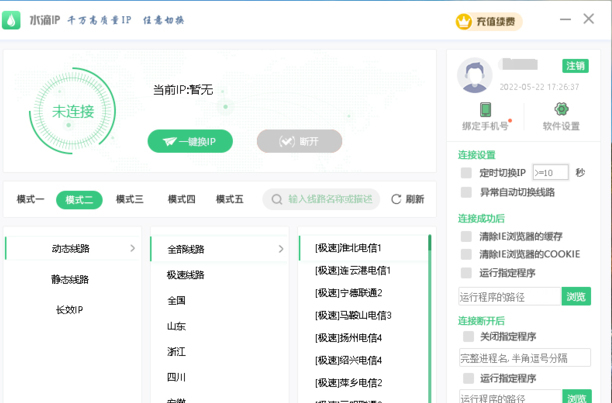Switch to 模式一 tab
Viewport: 612px width, 403px height.
[x=30, y=199]
